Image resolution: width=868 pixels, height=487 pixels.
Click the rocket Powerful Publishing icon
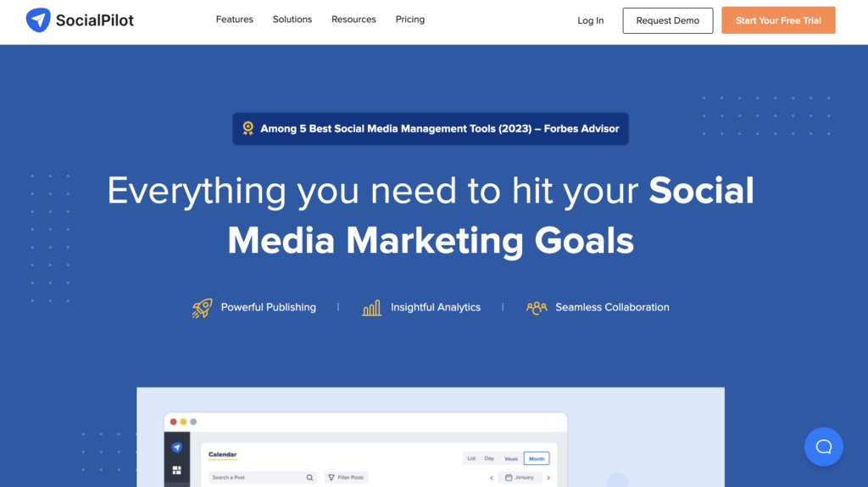coord(202,307)
